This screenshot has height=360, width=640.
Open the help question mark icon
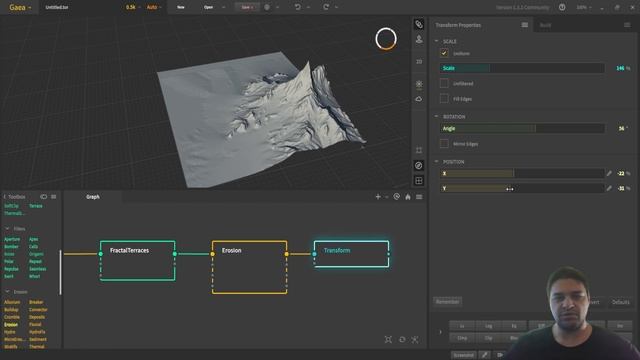pos(562,7)
